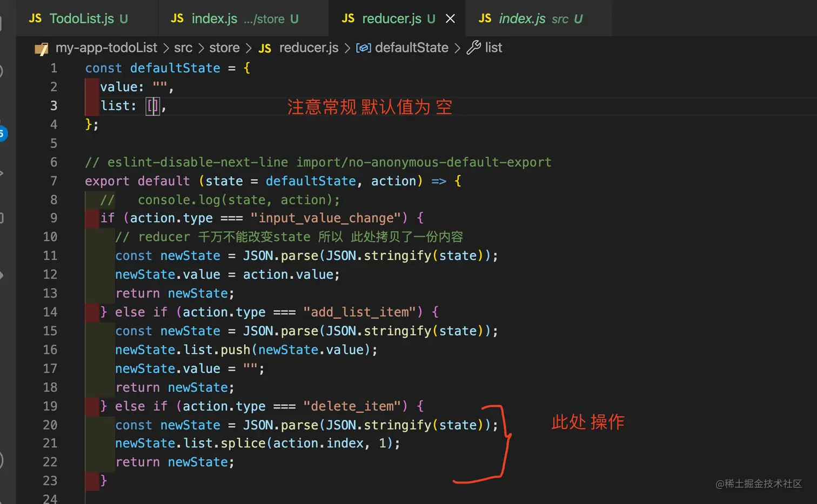Image resolution: width=817 pixels, height=504 pixels.
Task: Click 'newState.value = "";' on line 17
Action: (x=190, y=369)
